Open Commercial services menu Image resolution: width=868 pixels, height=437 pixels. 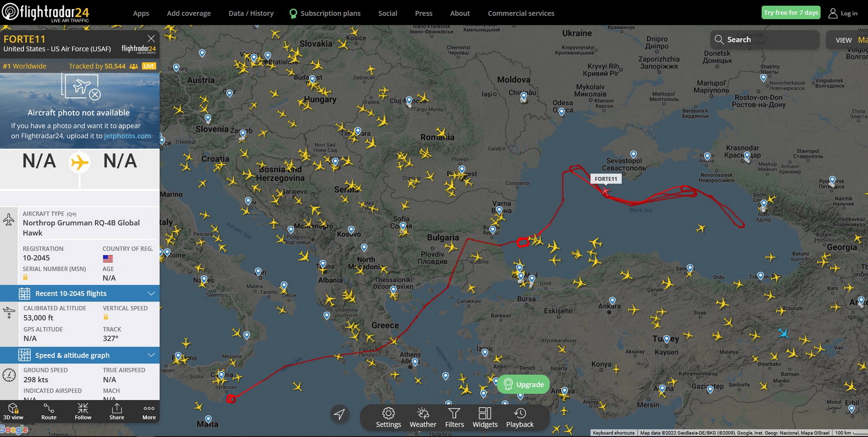pos(521,14)
